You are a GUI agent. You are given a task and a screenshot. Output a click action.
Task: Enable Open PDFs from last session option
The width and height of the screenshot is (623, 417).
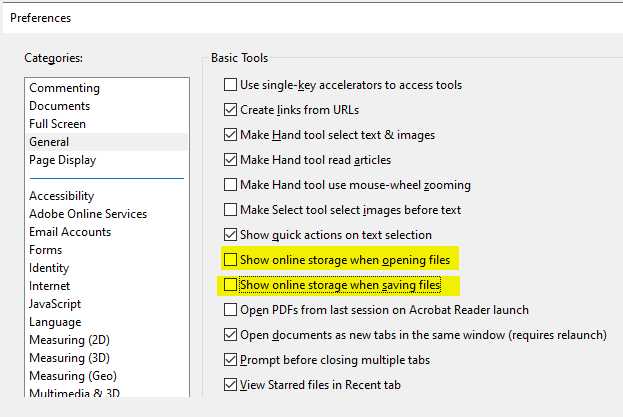click(x=231, y=310)
